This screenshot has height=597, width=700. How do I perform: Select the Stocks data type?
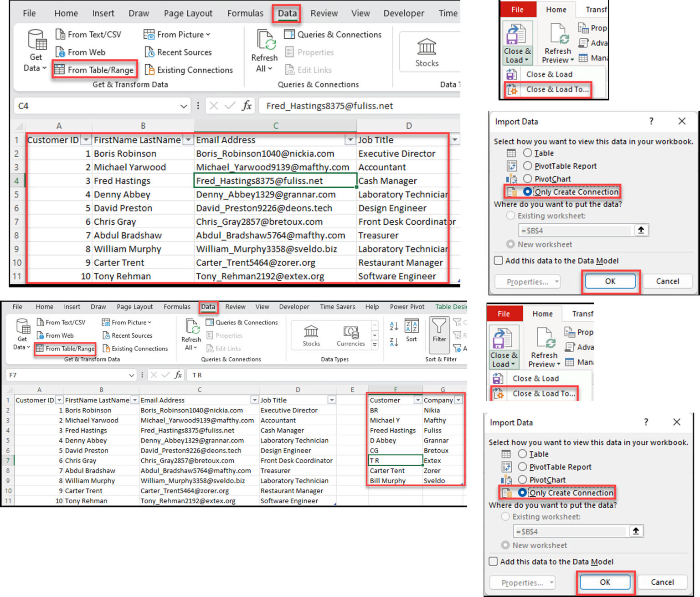click(427, 51)
